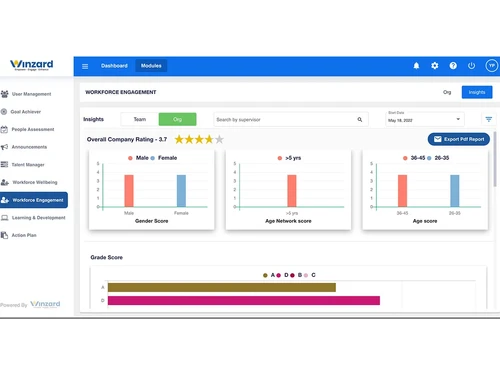
Task: Click the Female bar in Gender Score
Action: pos(181,191)
